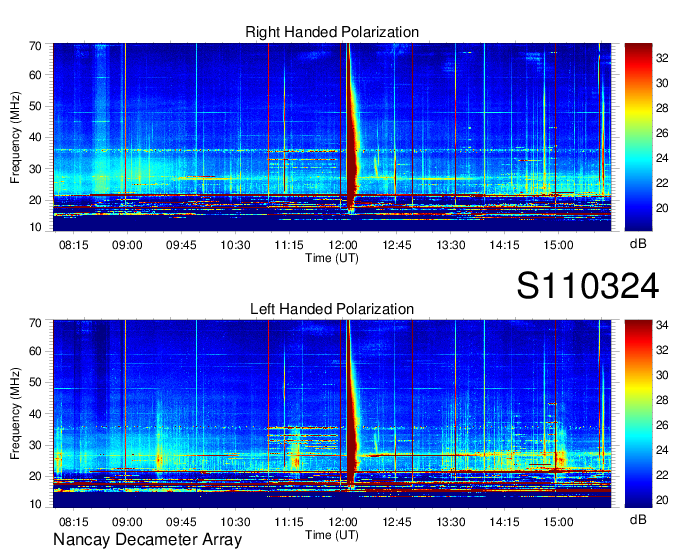Click the 50 MHz tick on the top plot
This screenshot has height=552, width=680.
click(35, 106)
